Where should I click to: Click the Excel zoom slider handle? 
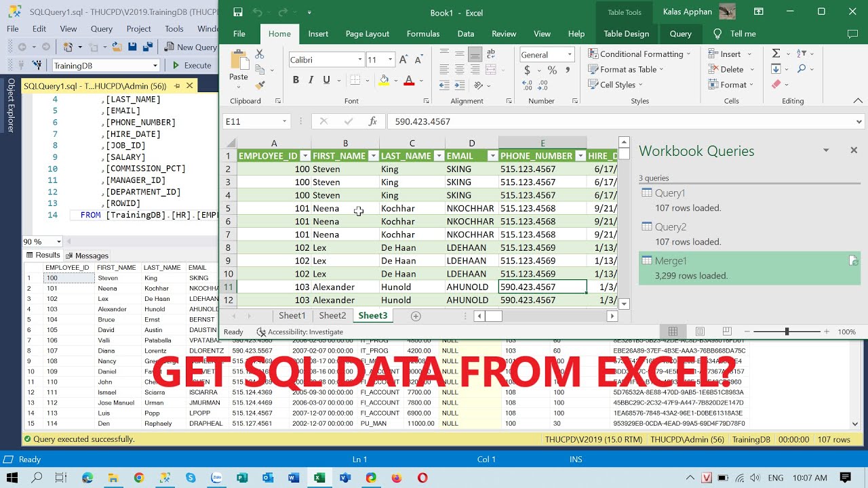point(787,331)
